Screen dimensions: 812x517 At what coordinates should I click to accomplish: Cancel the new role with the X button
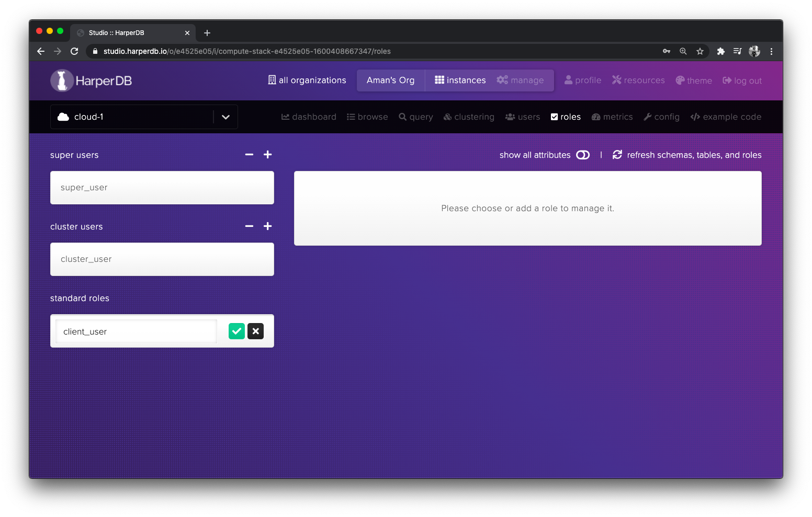coord(255,331)
